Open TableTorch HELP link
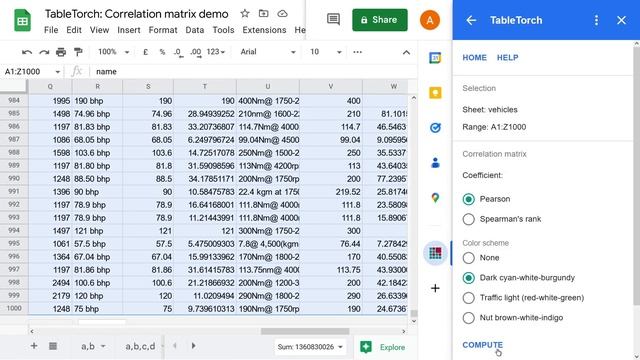This screenshot has width=640, height=360. (507, 58)
